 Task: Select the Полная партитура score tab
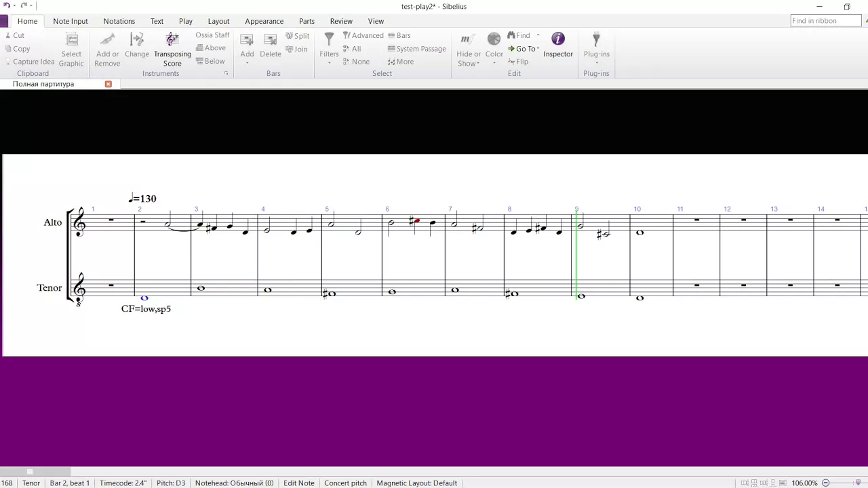[43, 84]
